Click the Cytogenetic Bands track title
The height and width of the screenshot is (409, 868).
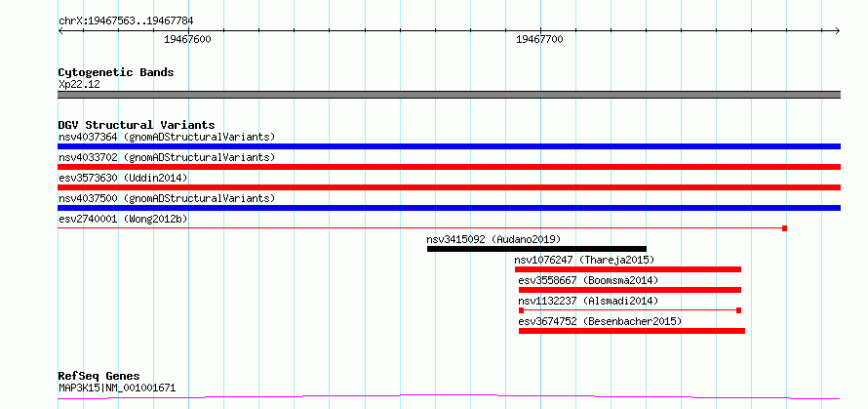click(x=116, y=72)
